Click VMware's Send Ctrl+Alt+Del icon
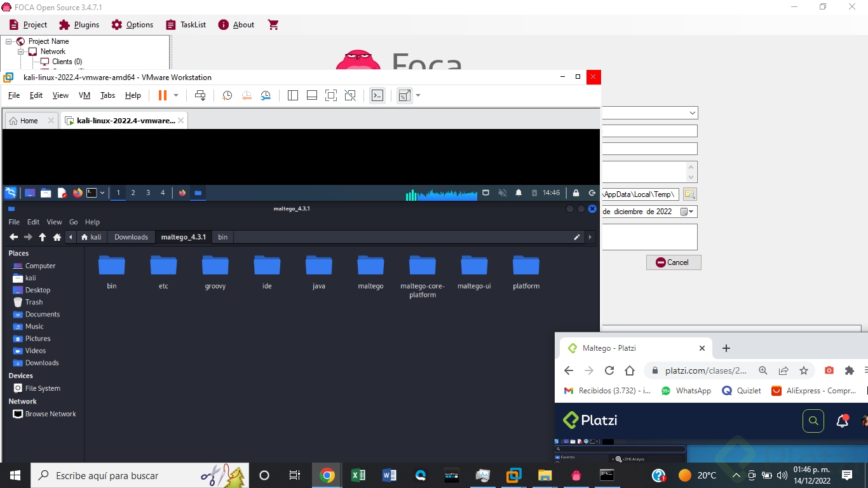868x488 pixels. pos(200,95)
